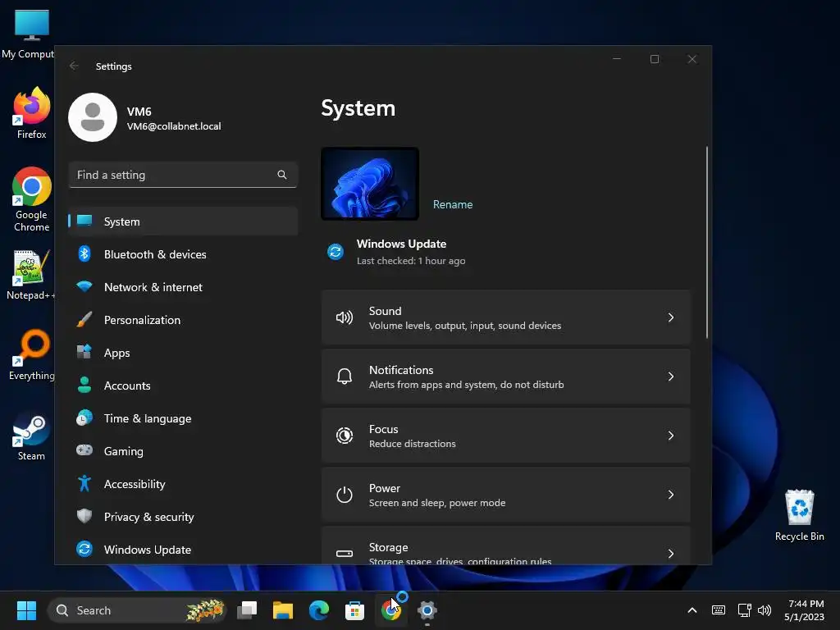Click the VM6 user avatar
840x630 pixels.
coord(93,117)
